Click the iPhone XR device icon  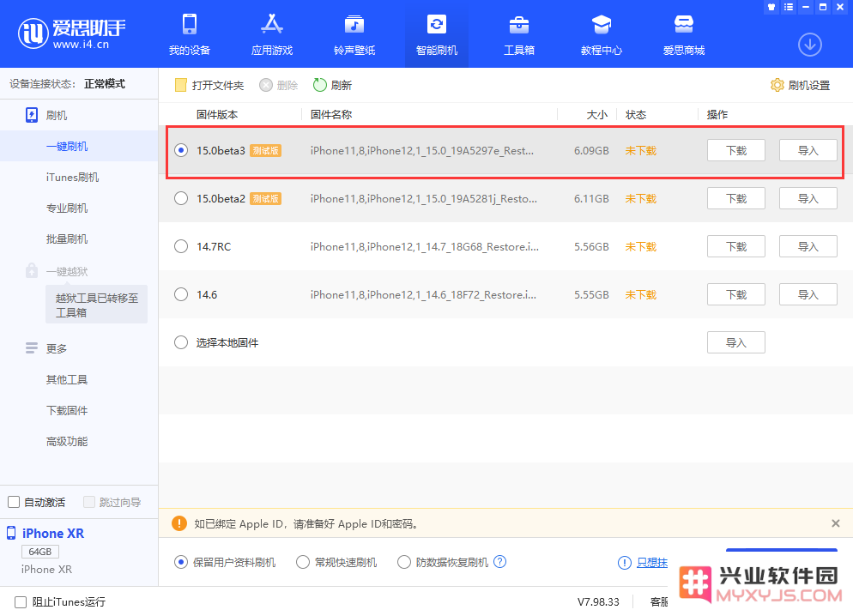click(11, 533)
